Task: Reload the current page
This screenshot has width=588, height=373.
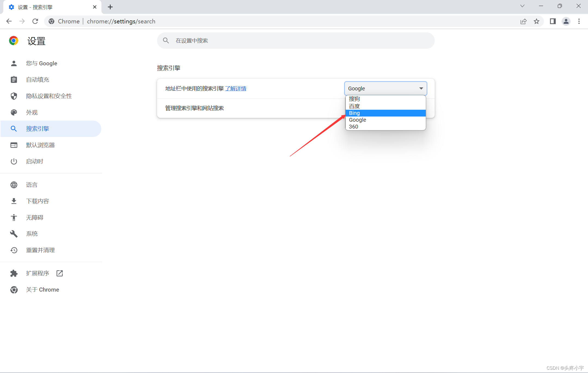Action: tap(35, 21)
